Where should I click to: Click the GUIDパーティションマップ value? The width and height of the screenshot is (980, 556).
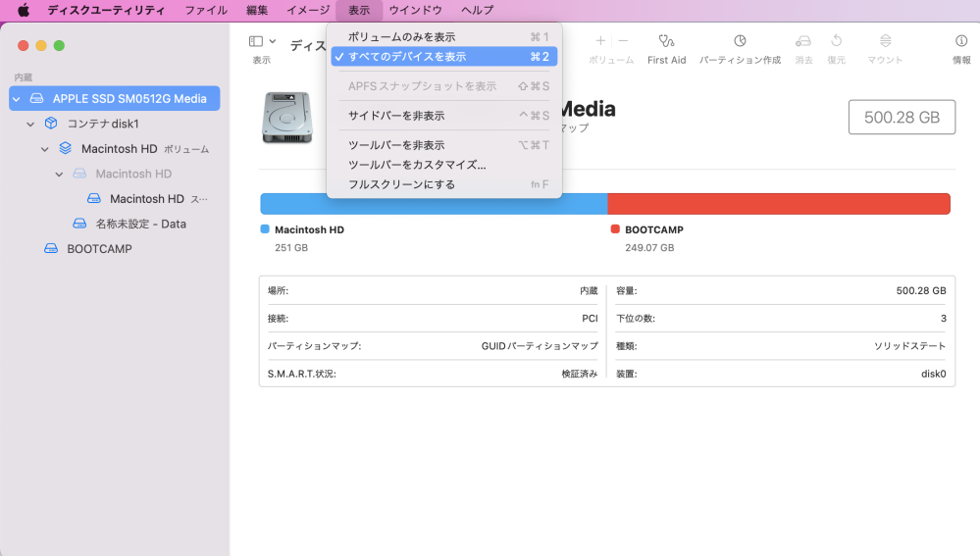point(540,345)
